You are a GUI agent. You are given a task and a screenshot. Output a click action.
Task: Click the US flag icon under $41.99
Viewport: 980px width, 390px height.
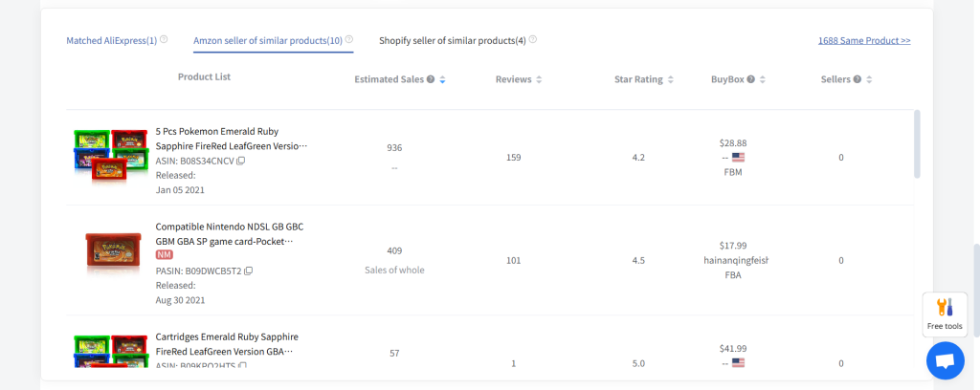(738, 363)
